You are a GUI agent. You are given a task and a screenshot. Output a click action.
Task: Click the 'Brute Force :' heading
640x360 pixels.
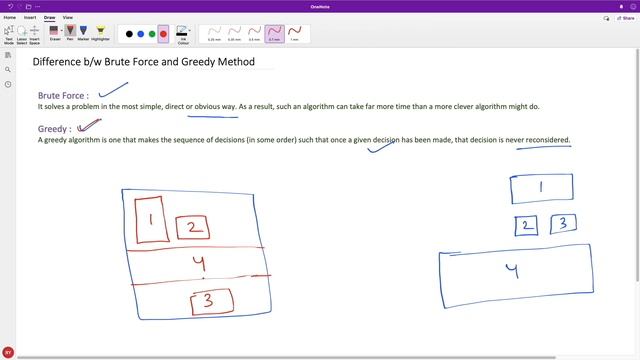(x=63, y=96)
